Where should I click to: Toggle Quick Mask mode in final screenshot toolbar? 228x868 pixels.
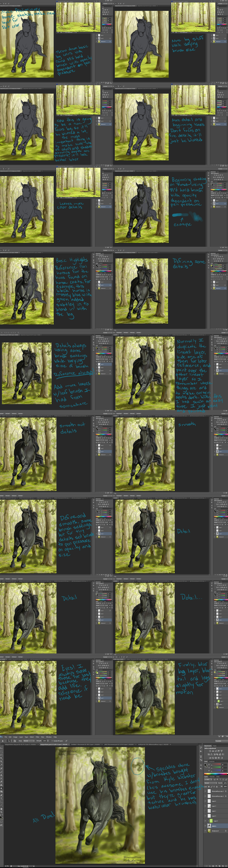(x=1, y=822)
